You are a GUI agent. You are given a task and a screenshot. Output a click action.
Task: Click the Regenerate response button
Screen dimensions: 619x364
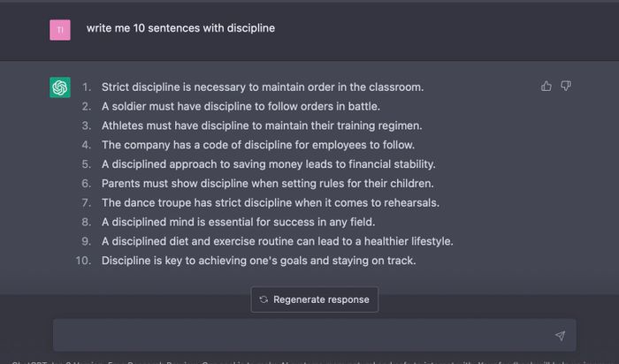click(314, 300)
